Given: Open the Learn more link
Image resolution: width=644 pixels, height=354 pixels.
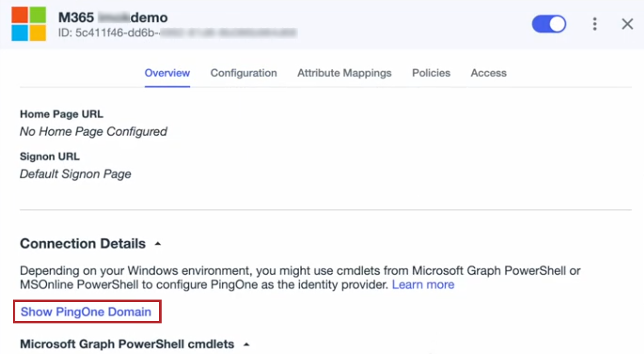Looking at the screenshot, I should pos(423,284).
